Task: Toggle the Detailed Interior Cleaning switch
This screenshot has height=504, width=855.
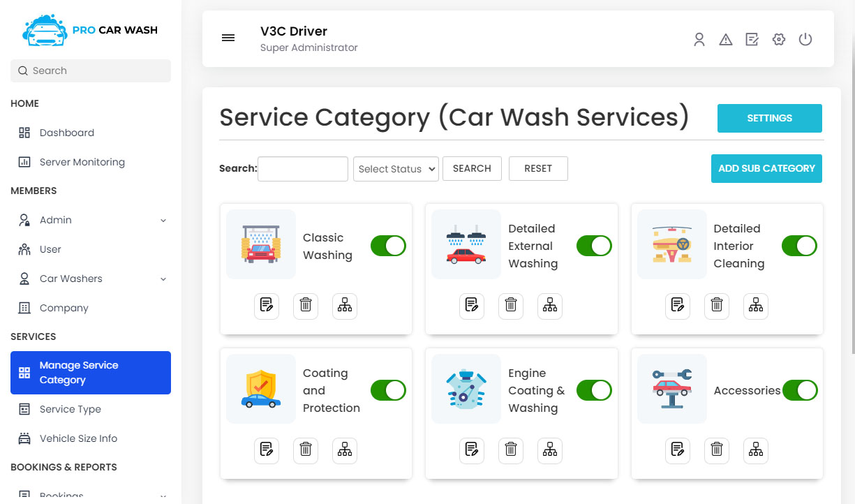Action: click(x=799, y=246)
